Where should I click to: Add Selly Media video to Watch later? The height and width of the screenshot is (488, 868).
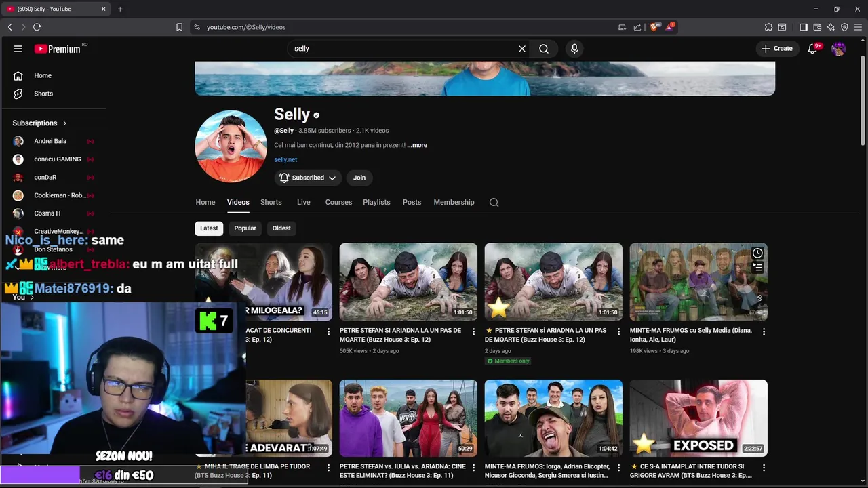pyautogui.click(x=757, y=253)
